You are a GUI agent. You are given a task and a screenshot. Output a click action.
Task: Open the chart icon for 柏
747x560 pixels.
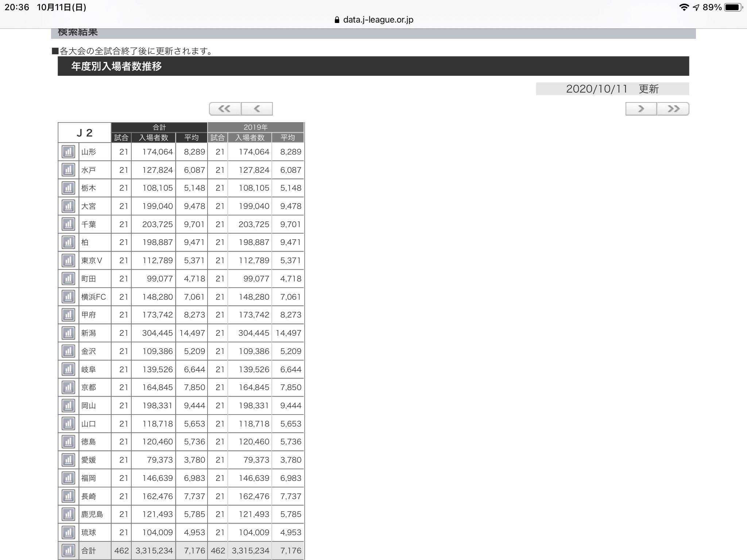68,242
